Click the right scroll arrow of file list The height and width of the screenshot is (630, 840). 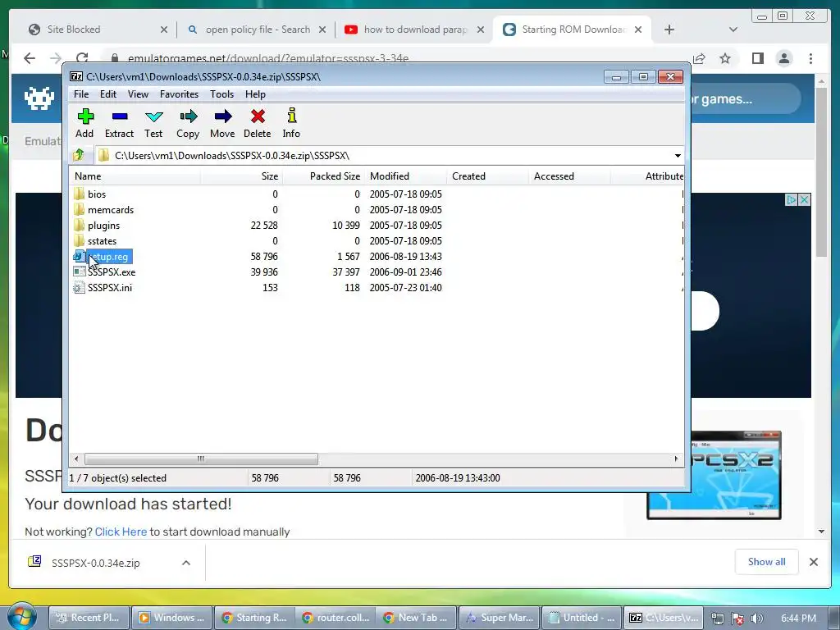(x=676, y=459)
